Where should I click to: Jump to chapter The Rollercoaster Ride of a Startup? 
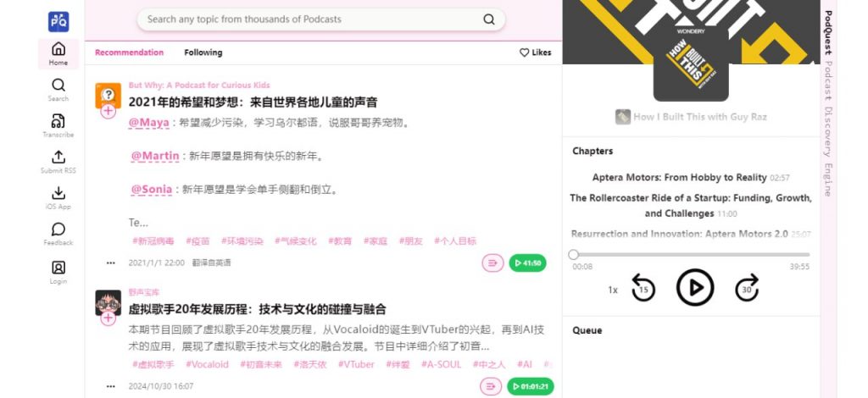point(691,206)
